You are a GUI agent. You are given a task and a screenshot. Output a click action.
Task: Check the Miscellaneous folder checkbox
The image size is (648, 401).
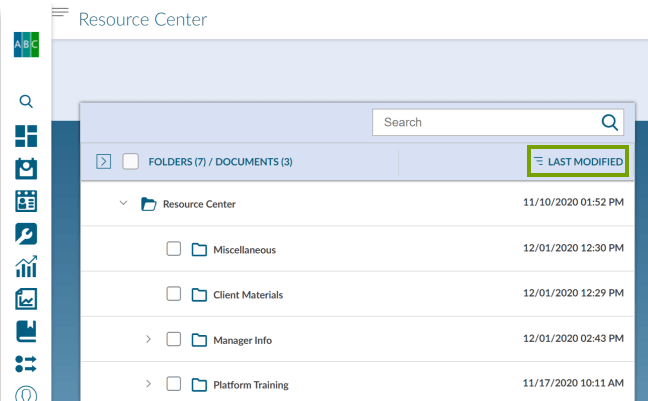[x=174, y=249]
